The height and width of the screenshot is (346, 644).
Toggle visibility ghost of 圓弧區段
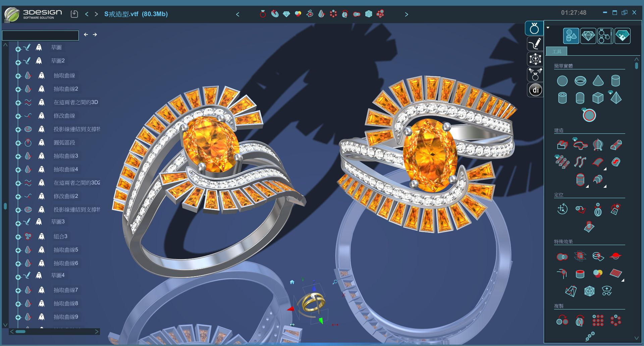tap(42, 142)
